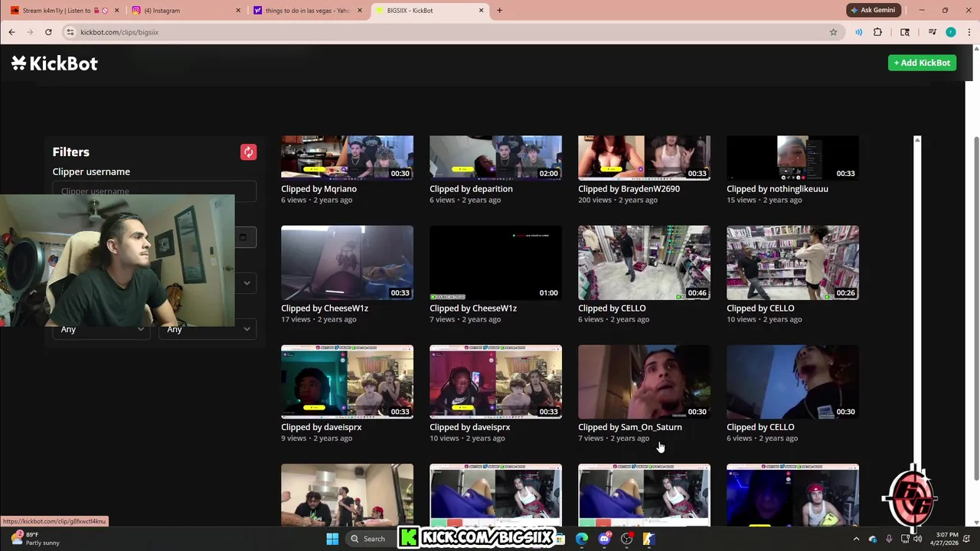Open the 00:33 clip by CheeseW1z
Viewport: 980px width, 551px height.
click(x=347, y=262)
